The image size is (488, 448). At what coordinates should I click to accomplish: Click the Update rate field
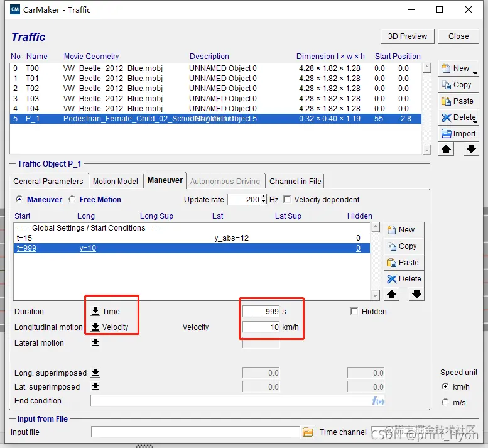point(244,200)
